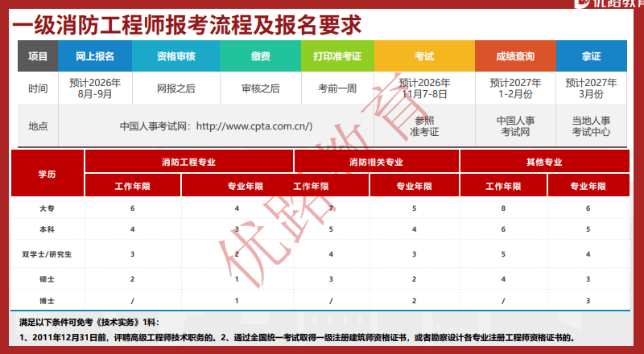This screenshot has width=644, height=354.
Task: Click the 网上报名 step header
Action: click(x=95, y=56)
